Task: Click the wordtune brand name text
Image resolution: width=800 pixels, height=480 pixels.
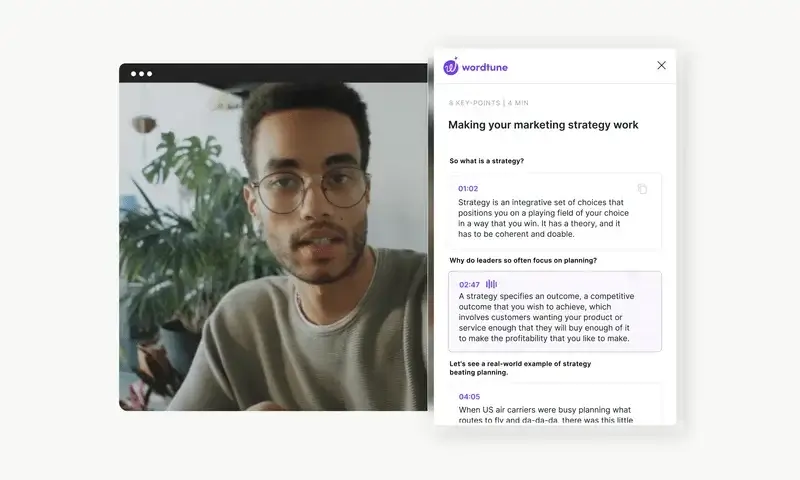Action: click(x=485, y=67)
